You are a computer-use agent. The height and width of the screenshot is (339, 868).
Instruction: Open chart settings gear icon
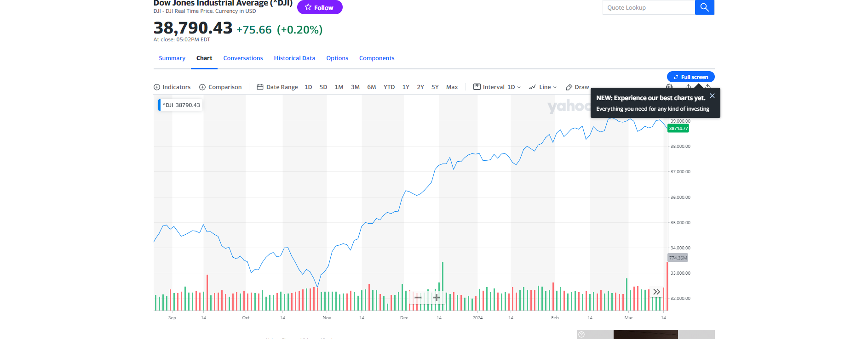point(669,86)
